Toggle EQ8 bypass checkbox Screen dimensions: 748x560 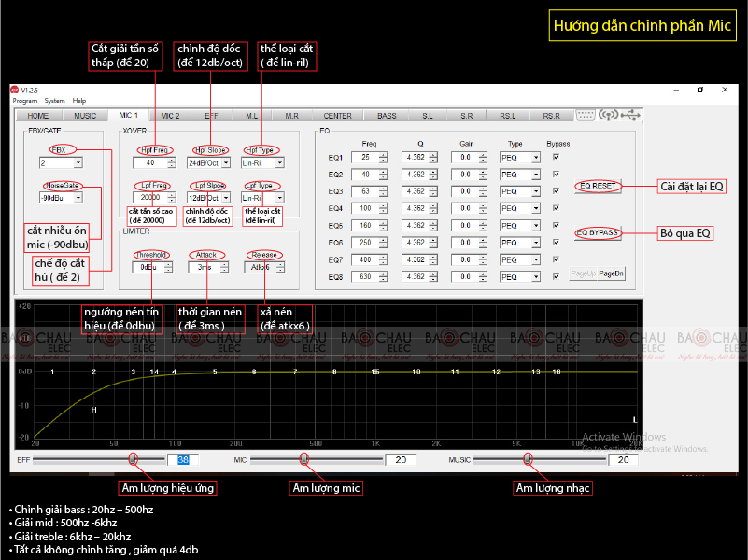556,276
